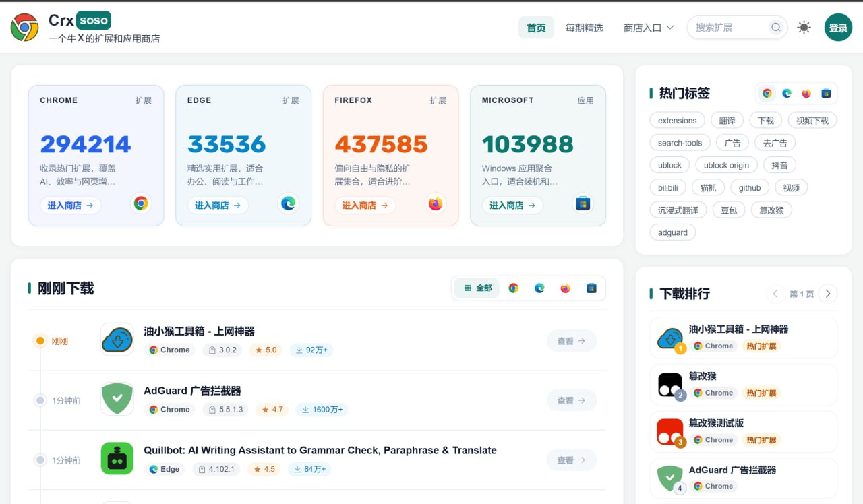Select the extensions tag
The image size is (863, 504).
[678, 121]
